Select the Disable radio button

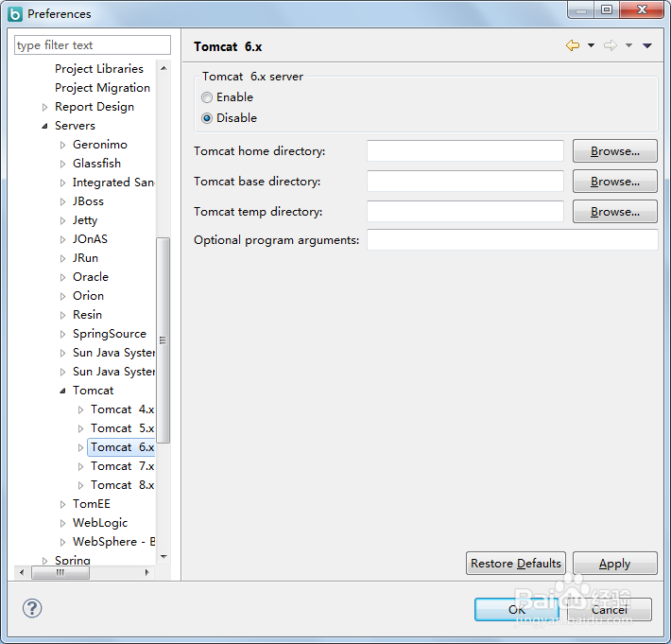(x=207, y=118)
